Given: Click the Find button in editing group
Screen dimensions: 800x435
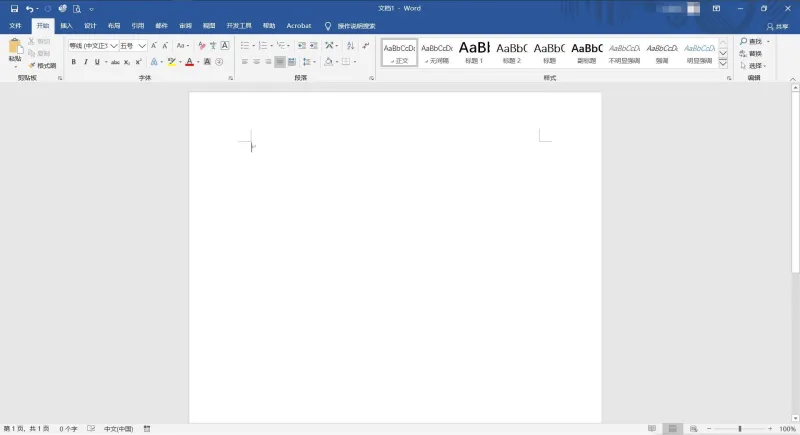Looking at the screenshot, I should [x=751, y=41].
